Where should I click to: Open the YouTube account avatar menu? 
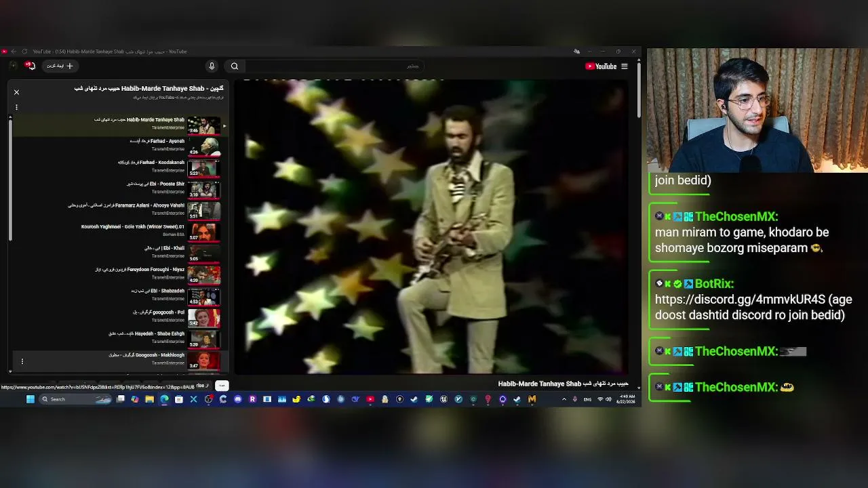point(13,66)
